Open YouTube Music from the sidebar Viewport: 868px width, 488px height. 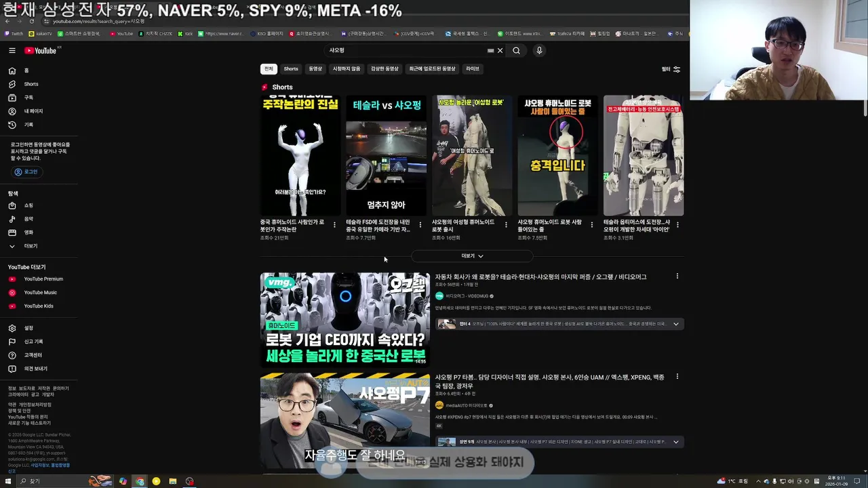coord(37,293)
